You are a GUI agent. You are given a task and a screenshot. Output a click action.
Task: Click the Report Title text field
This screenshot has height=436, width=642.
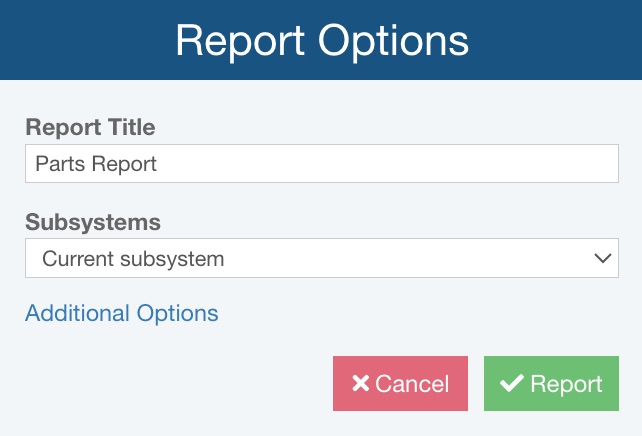pos(321,164)
